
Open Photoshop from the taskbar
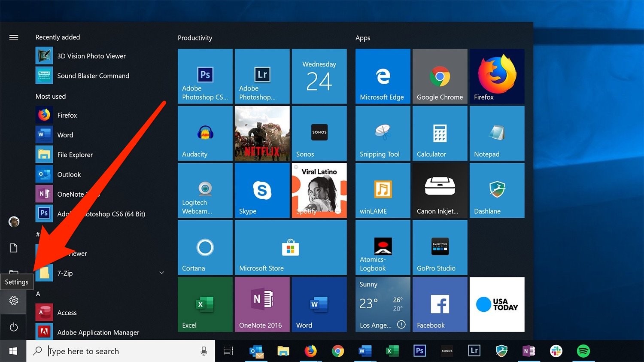coord(419,351)
